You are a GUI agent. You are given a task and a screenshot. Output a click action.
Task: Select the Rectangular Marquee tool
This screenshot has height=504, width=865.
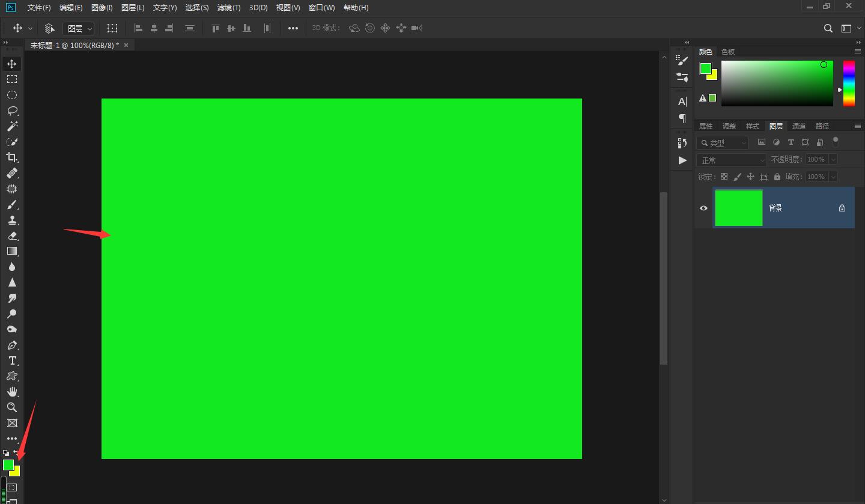tap(12, 79)
